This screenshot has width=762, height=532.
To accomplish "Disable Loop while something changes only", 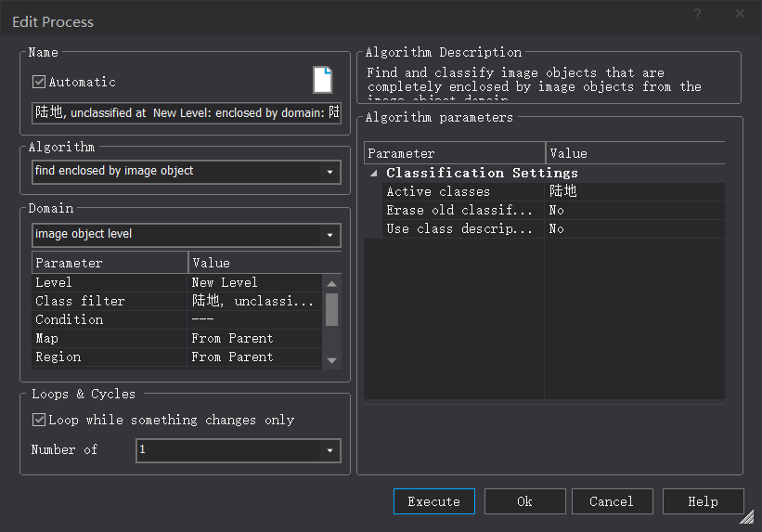I will [x=39, y=420].
